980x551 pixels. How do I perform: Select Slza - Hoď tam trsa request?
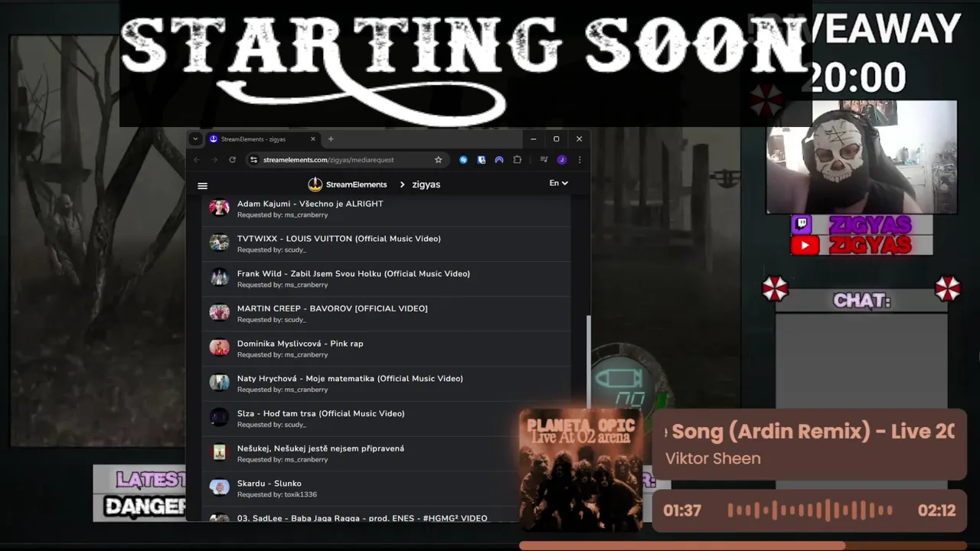tap(386, 419)
